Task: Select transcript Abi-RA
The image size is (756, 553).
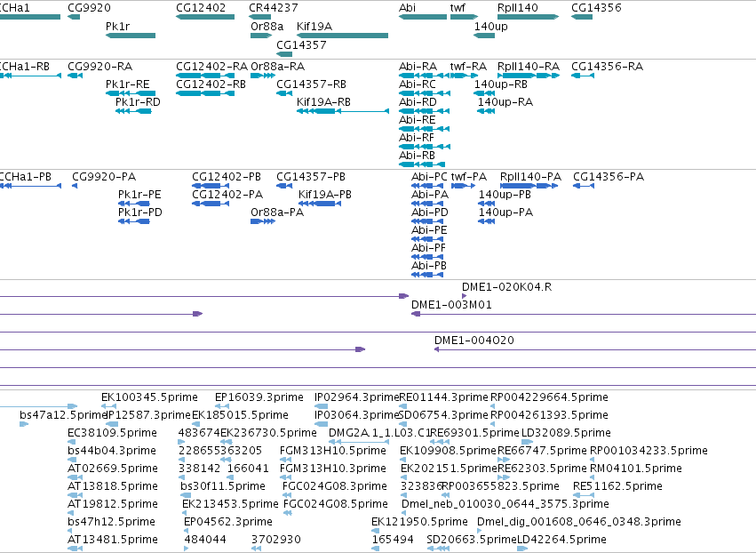Action: (x=425, y=76)
